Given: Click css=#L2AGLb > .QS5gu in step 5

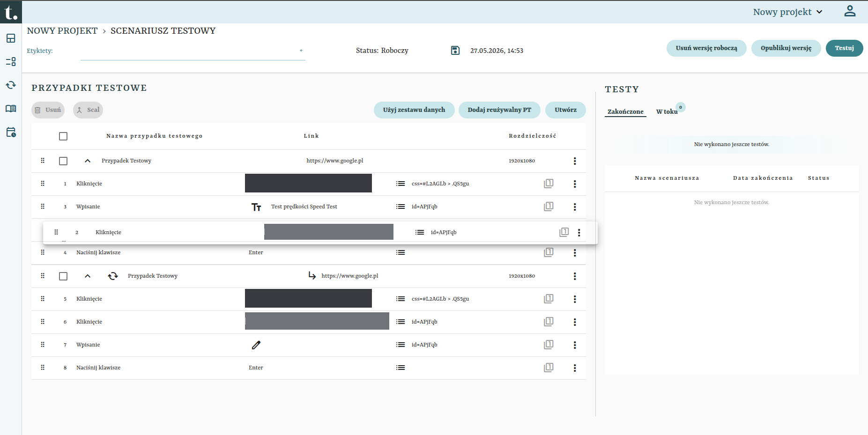Looking at the screenshot, I should (440, 299).
